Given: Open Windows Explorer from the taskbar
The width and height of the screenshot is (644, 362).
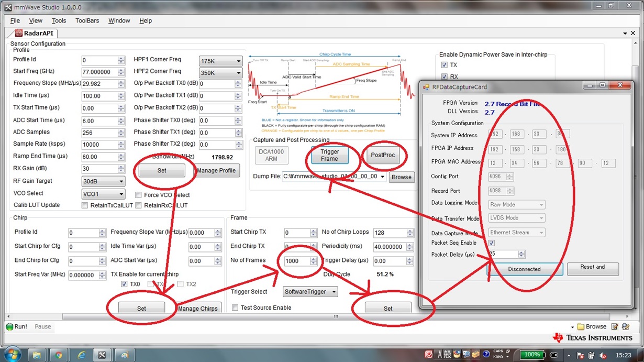Looking at the screenshot, I should tap(37, 355).
